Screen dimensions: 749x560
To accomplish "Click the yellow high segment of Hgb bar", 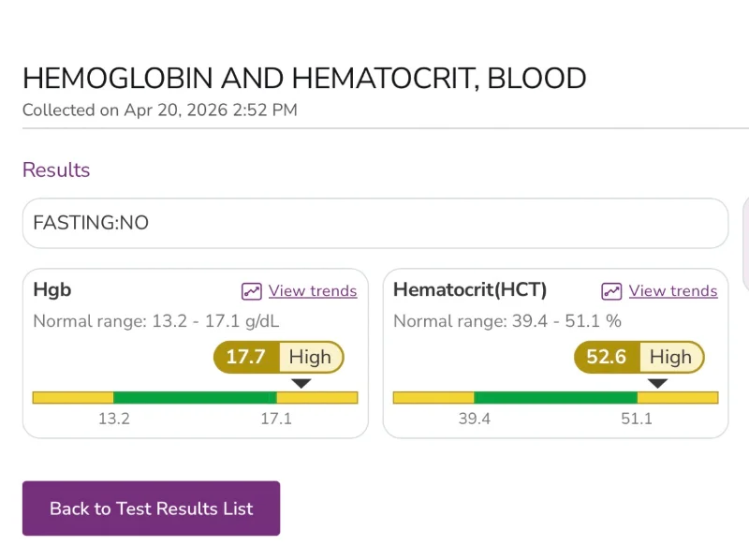I will [x=317, y=398].
